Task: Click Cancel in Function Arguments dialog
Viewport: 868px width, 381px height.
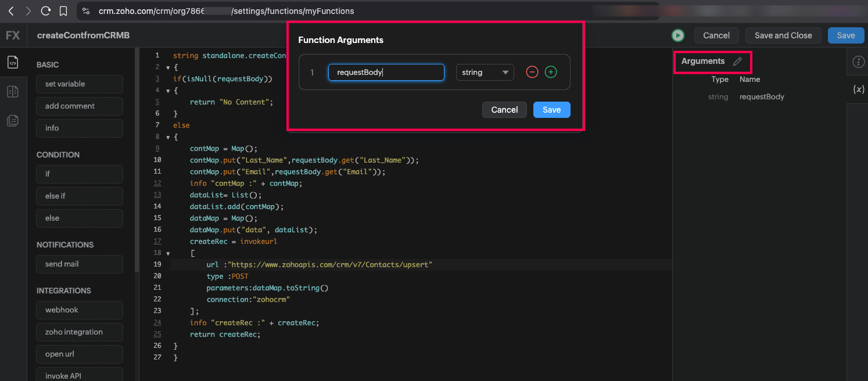Action: pos(504,110)
